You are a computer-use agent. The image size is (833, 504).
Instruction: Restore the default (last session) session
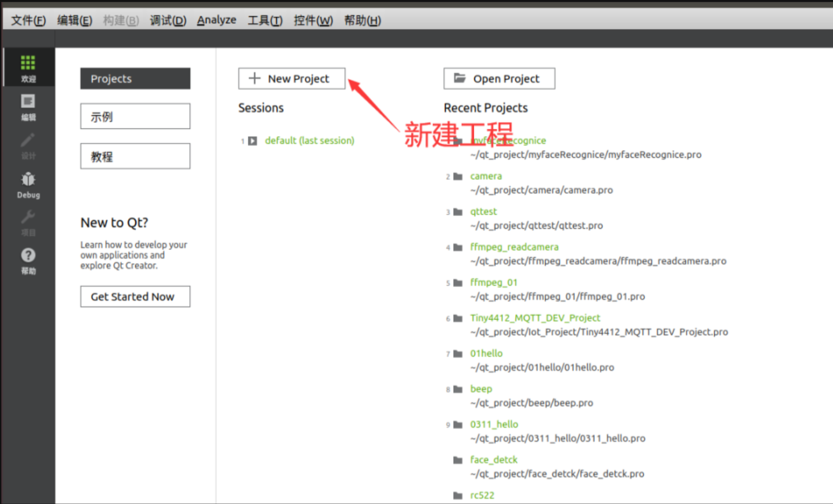pos(310,141)
